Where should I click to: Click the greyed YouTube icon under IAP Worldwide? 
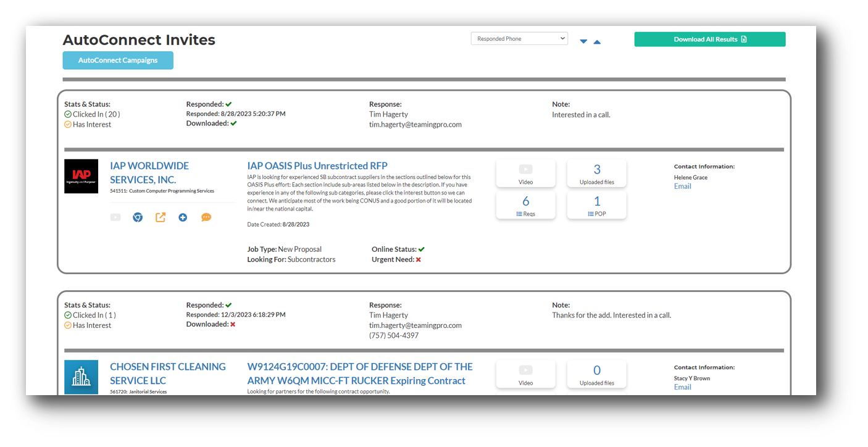tap(115, 217)
